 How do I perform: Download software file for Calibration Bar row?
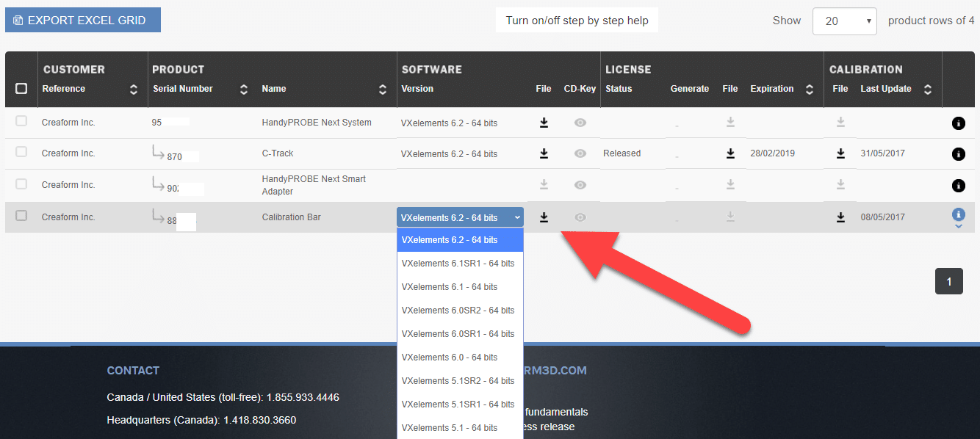click(x=544, y=217)
